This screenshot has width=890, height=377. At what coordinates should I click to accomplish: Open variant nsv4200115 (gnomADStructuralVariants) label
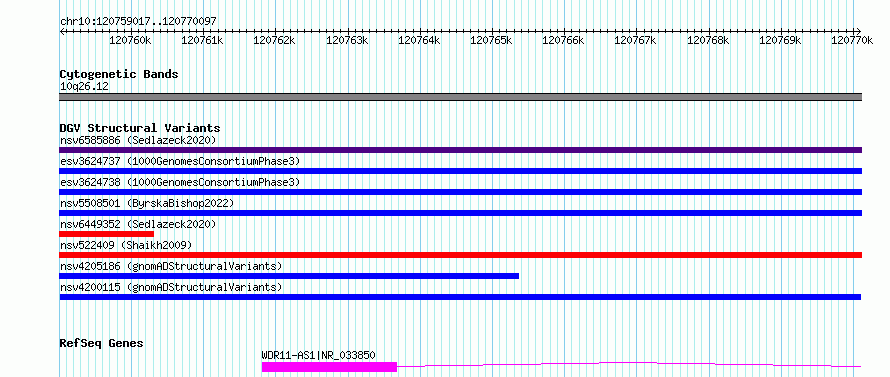coord(171,287)
